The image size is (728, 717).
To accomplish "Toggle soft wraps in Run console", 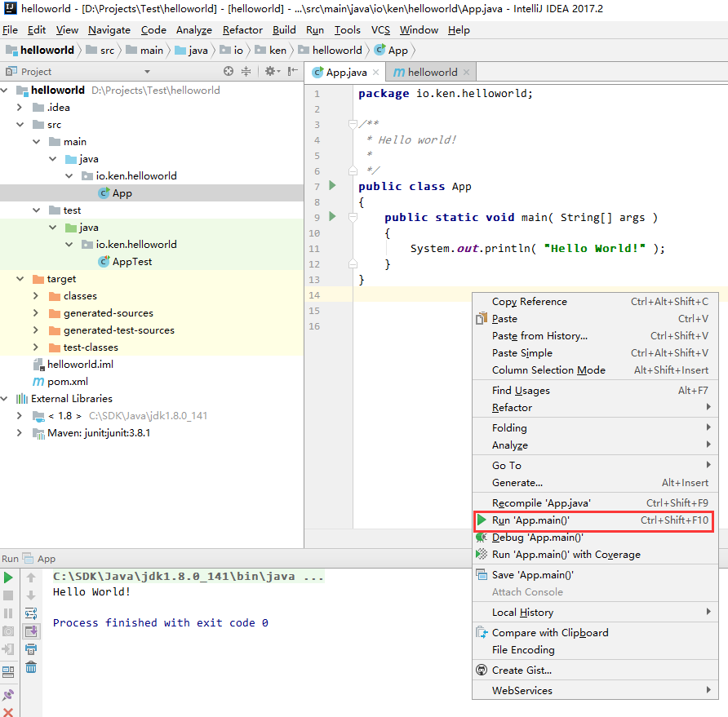I will click(30, 613).
